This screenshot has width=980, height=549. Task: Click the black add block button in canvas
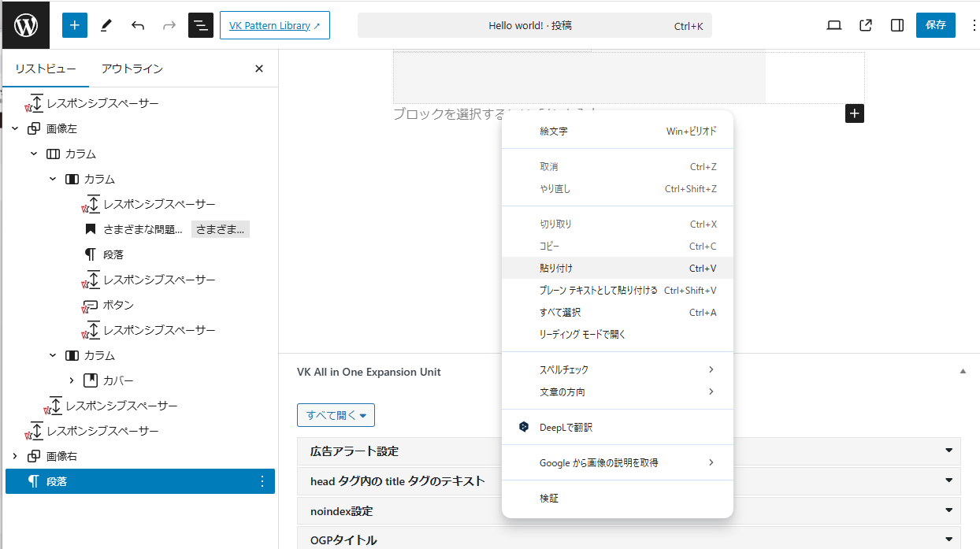point(855,113)
